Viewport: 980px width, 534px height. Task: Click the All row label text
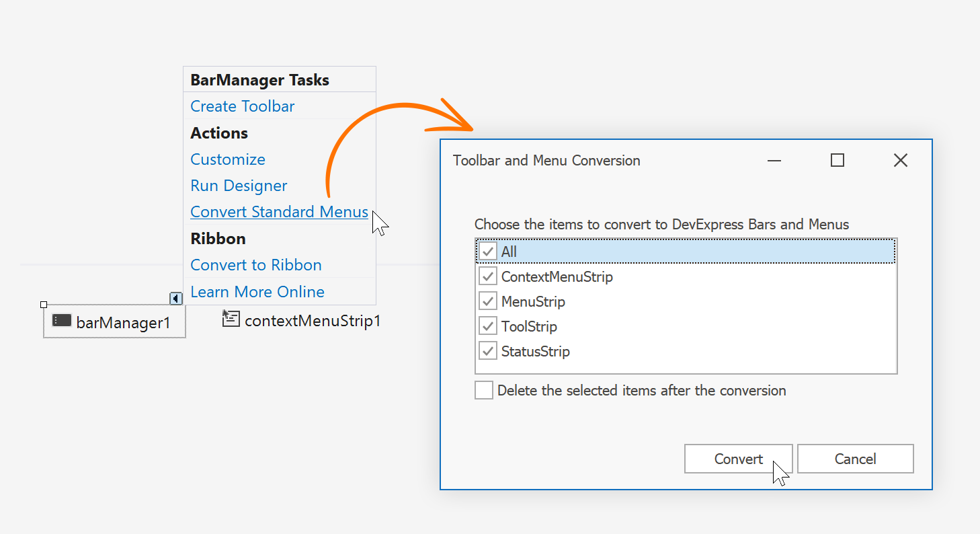(x=509, y=252)
